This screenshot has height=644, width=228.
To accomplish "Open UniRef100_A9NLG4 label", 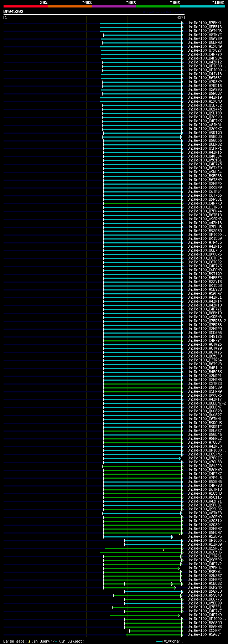I will pos(204,172).
